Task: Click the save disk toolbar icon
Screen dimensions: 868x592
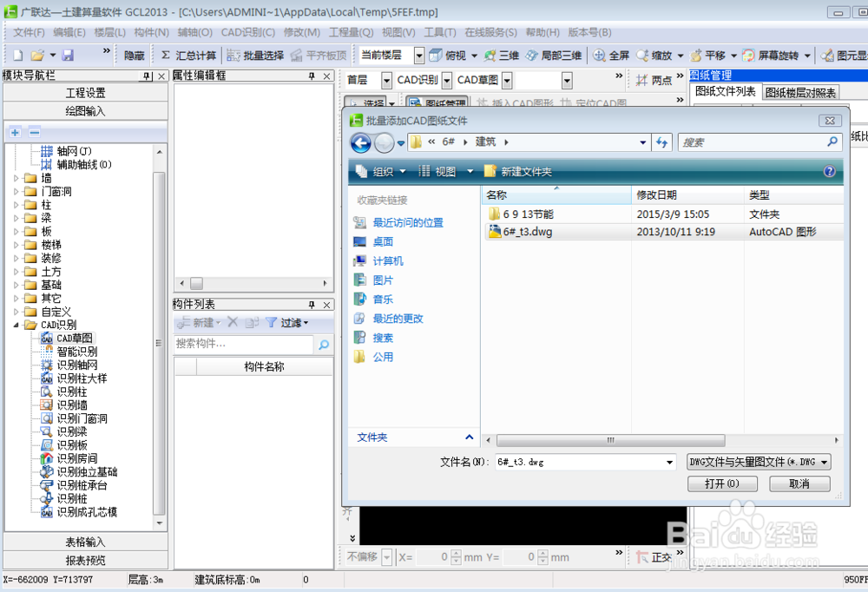Action: point(68,55)
